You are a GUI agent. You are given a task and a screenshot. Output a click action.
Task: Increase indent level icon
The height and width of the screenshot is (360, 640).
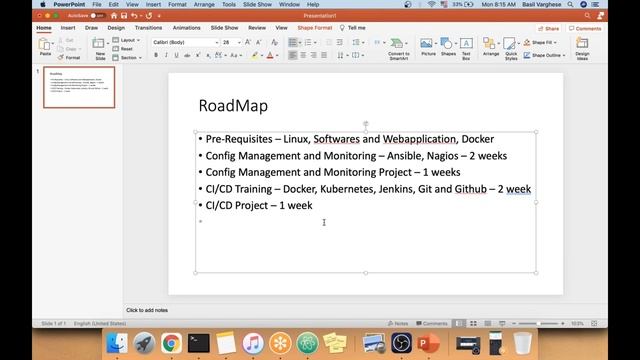point(340,42)
